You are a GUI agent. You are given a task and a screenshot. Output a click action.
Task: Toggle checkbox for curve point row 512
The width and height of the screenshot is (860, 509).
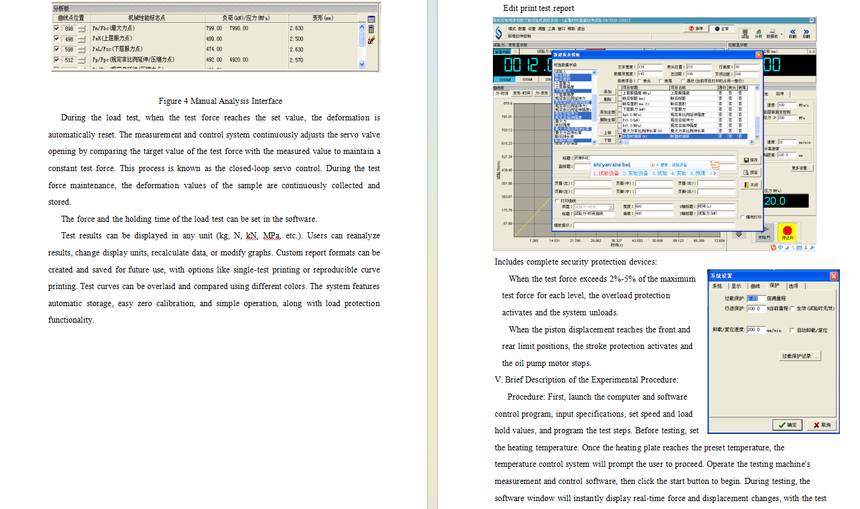(56, 59)
